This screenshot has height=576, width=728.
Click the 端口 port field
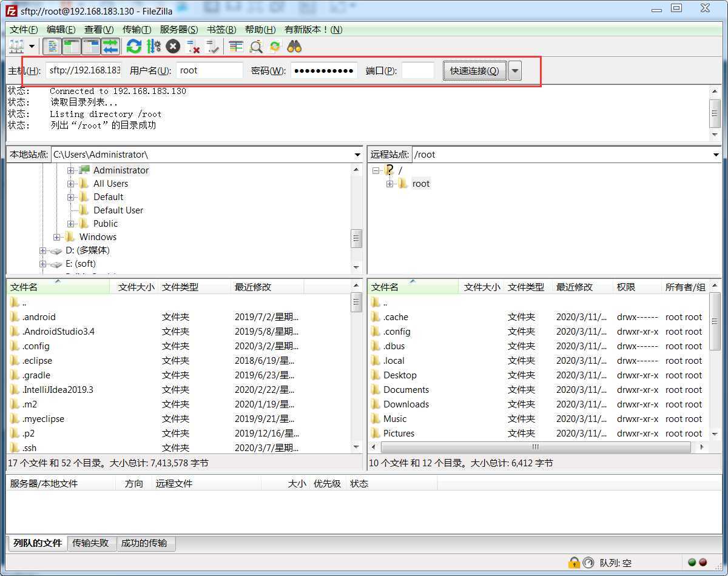[x=418, y=70]
